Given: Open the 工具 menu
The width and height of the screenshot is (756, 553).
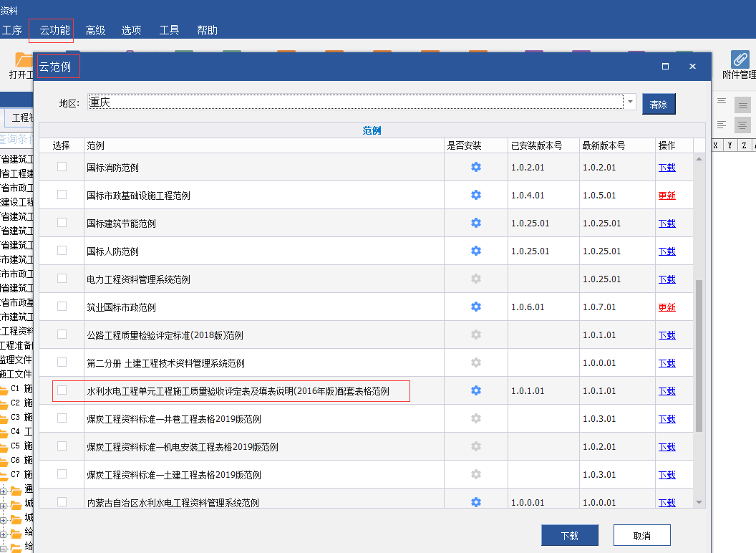Looking at the screenshot, I should pos(169,30).
